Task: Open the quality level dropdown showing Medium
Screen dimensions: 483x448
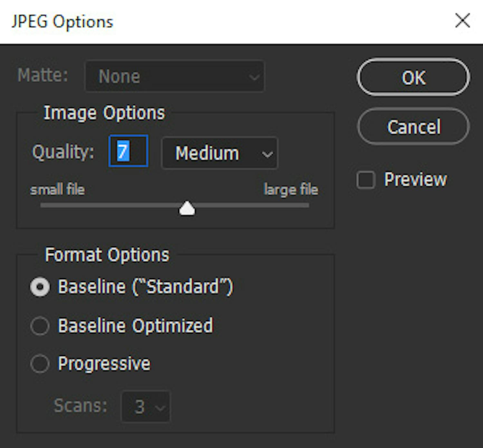Action: tap(219, 154)
